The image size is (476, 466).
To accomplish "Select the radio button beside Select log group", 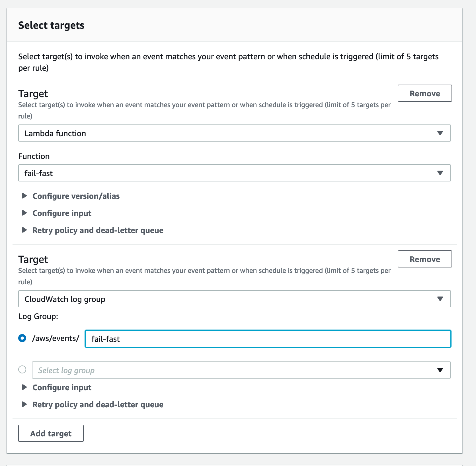I will coord(22,369).
